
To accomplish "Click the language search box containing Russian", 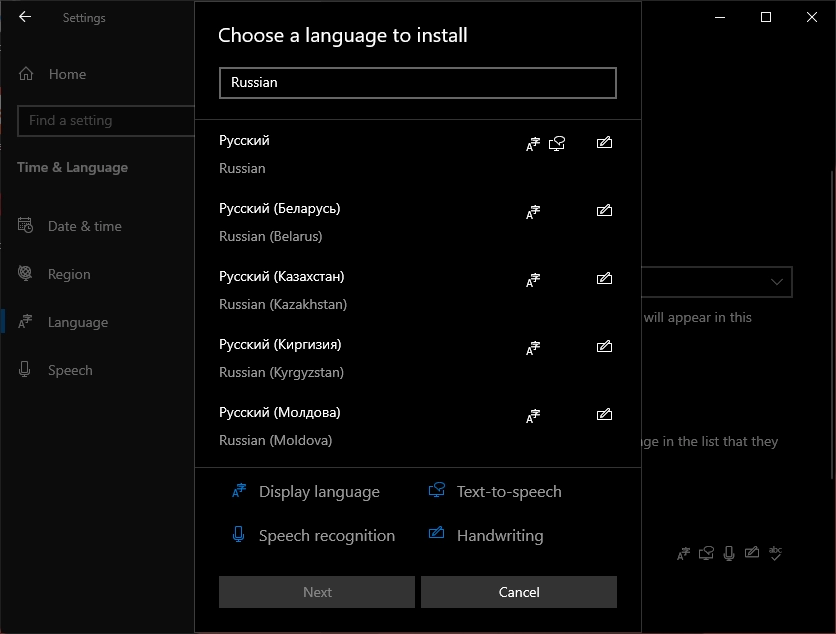I will click(x=417, y=83).
